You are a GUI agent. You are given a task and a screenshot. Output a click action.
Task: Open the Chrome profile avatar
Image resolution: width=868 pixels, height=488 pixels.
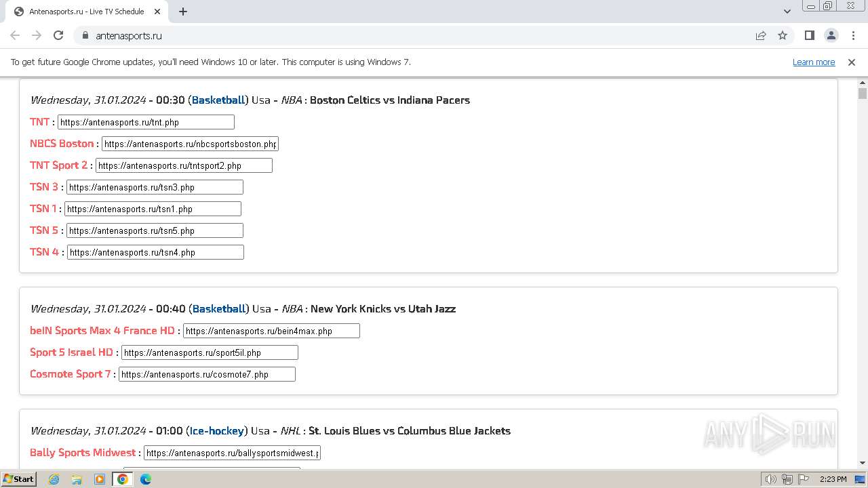coord(831,35)
